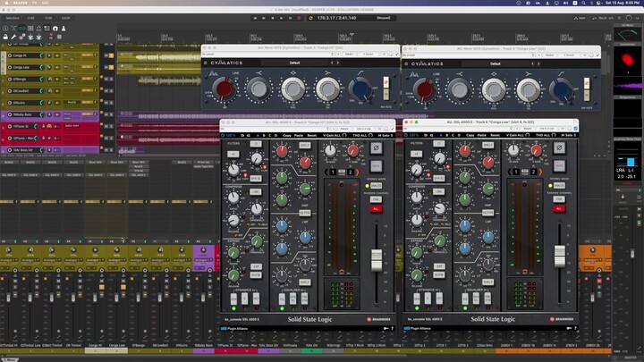
Task: Click the output fader in Conga Low SSL
Action: click(x=560, y=257)
